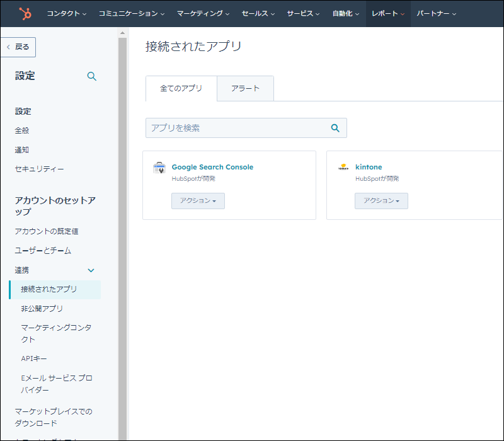Click the 連携 sidebar label
This screenshot has width=504, height=441.
[22, 270]
